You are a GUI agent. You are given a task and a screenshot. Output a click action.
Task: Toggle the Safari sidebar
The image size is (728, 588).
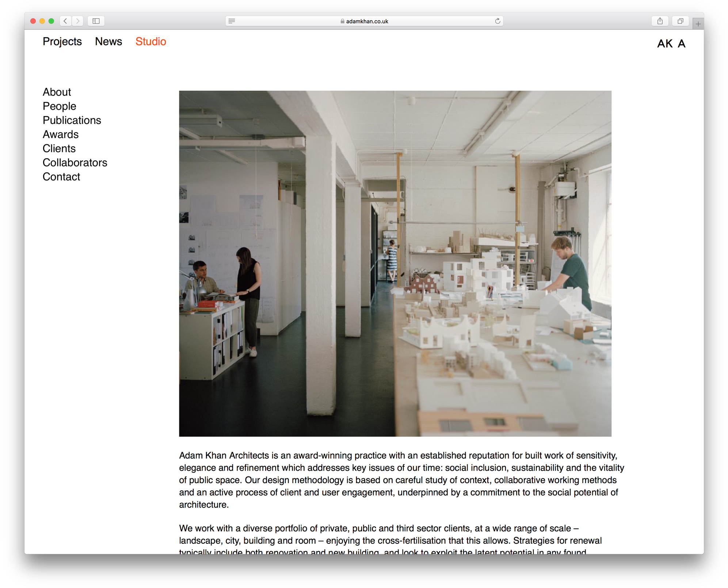(96, 21)
